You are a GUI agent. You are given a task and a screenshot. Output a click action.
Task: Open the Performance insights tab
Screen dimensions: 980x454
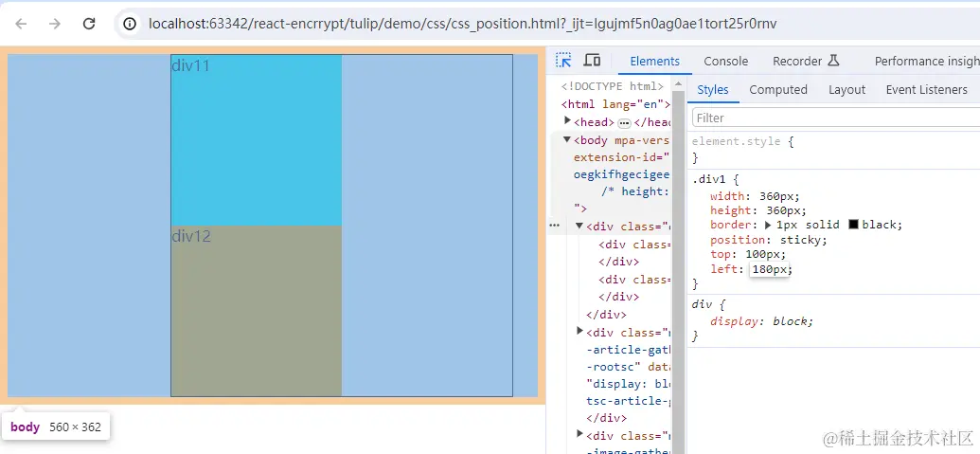tap(927, 62)
